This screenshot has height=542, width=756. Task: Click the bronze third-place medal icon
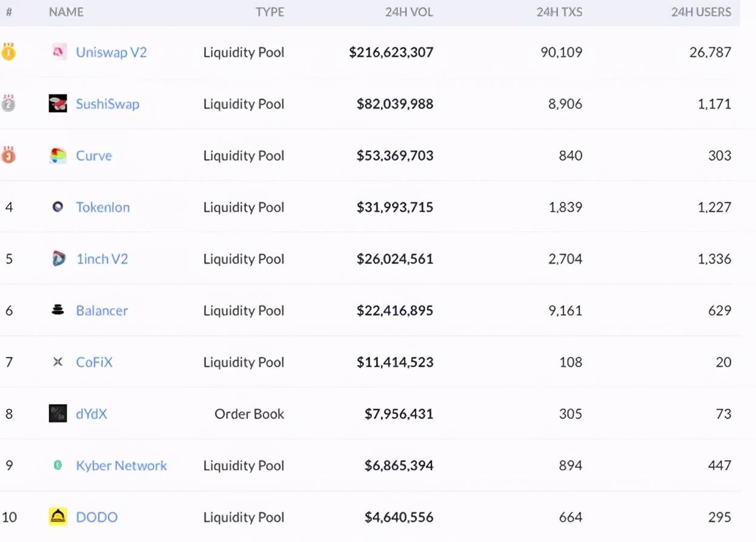point(8,155)
